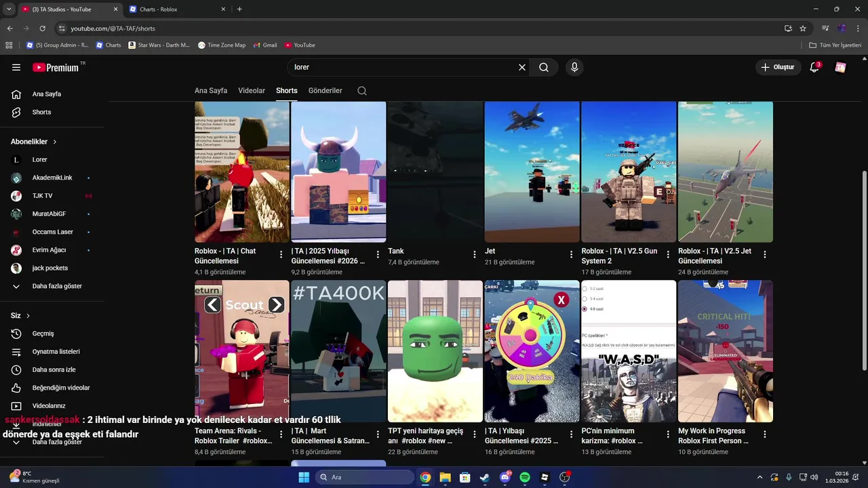Image resolution: width=868 pixels, height=488 pixels.
Task: Open options menu for Tank short
Action: (475, 254)
